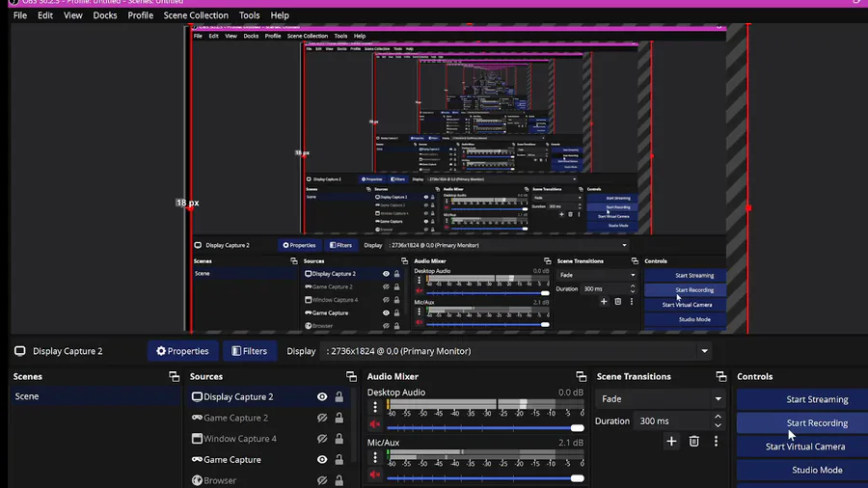Hide the Display Capture 2 source

322,396
